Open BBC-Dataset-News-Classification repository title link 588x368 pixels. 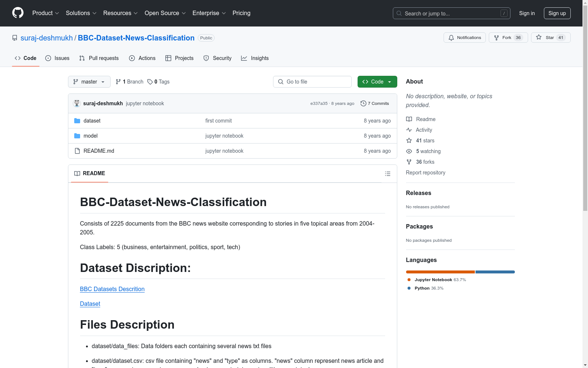point(136,38)
